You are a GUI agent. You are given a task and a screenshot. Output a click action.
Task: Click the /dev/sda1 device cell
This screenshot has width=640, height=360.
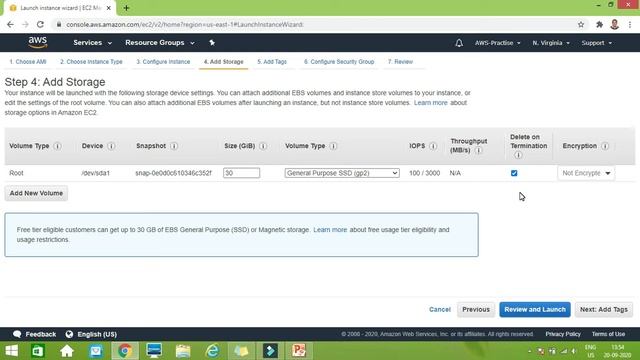tap(96, 173)
